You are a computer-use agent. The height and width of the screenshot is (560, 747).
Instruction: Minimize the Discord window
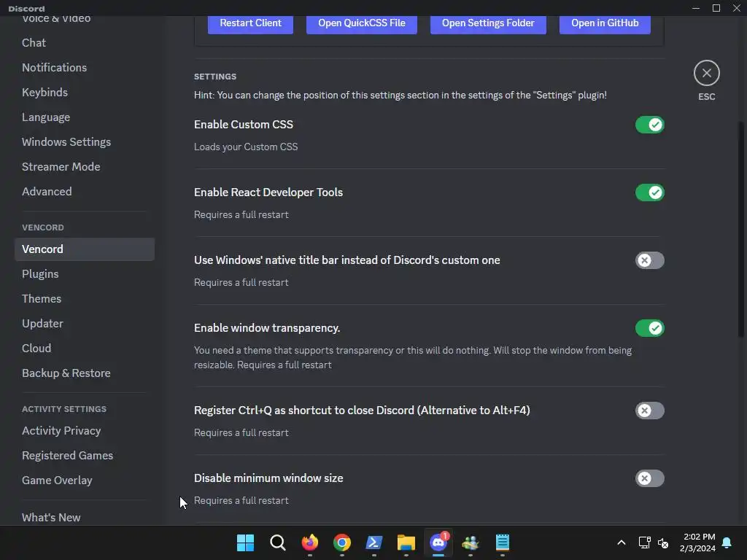click(695, 8)
